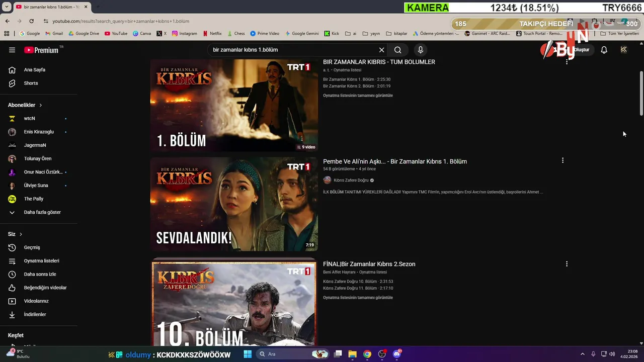Open the 10. Bölüm playlist thumbnail
Image resolution: width=644 pixels, height=362 pixels.
(x=234, y=303)
